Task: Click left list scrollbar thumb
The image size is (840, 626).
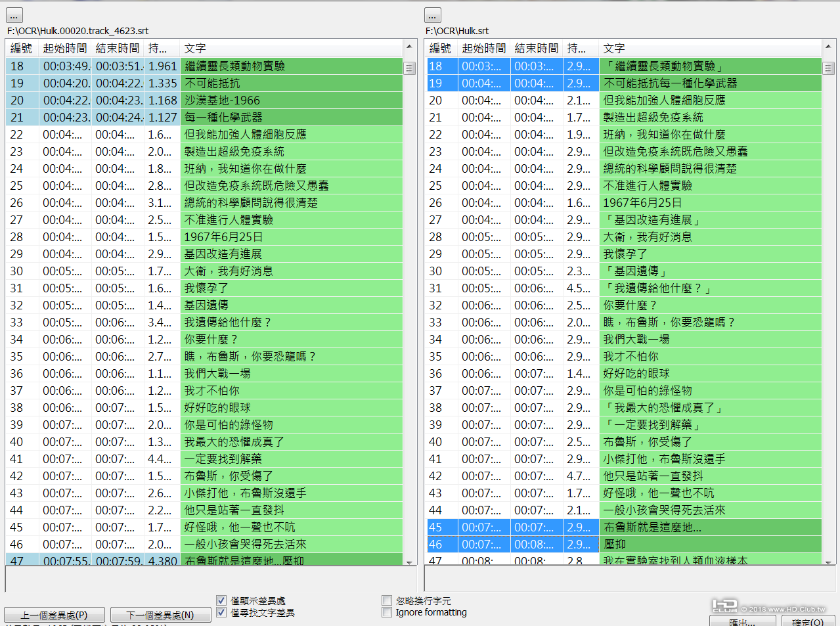Action: (x=409, y=68)
